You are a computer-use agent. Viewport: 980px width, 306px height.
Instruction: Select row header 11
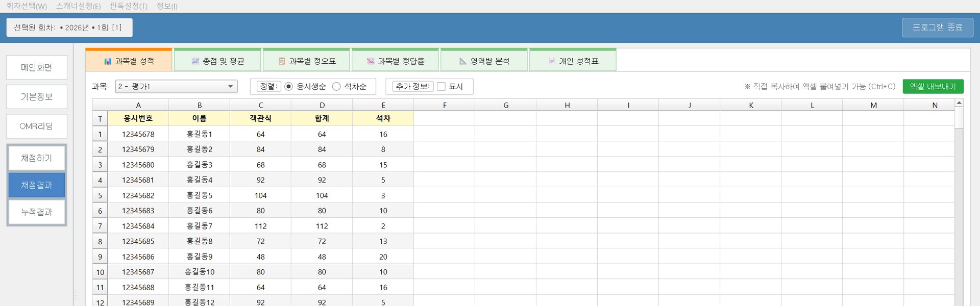(x=100, y=287)
